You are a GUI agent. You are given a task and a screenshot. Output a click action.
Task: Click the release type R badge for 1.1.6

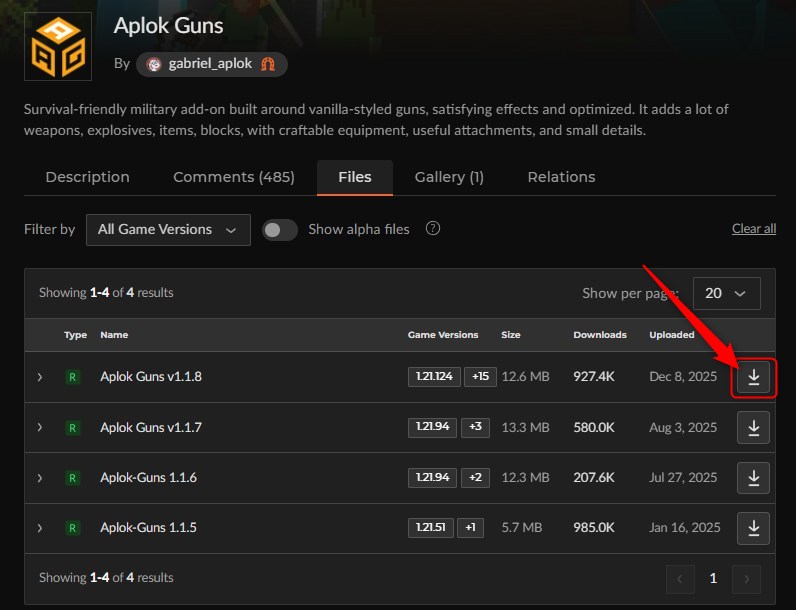[x=73, y=478]
